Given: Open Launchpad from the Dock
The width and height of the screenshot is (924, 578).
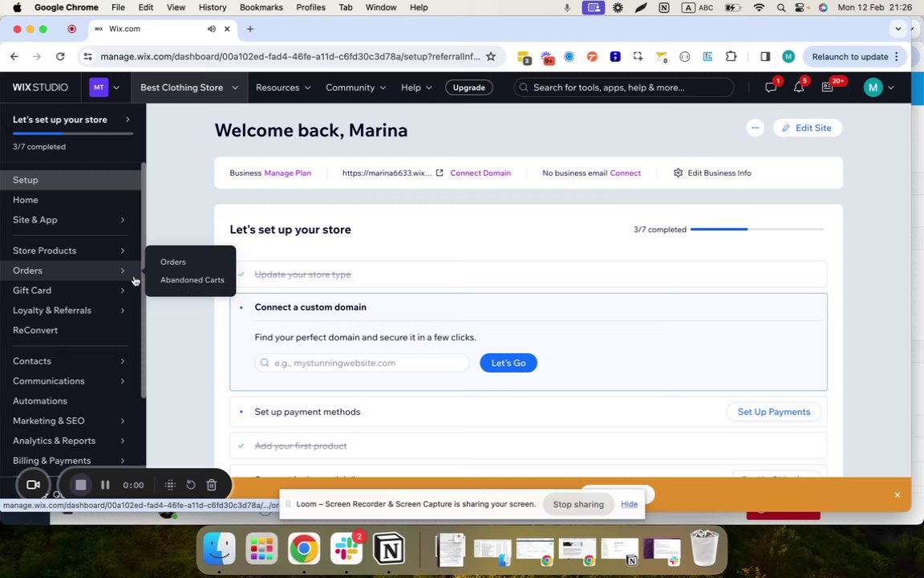Looking at the screenshot, I should tap(261, 548).
